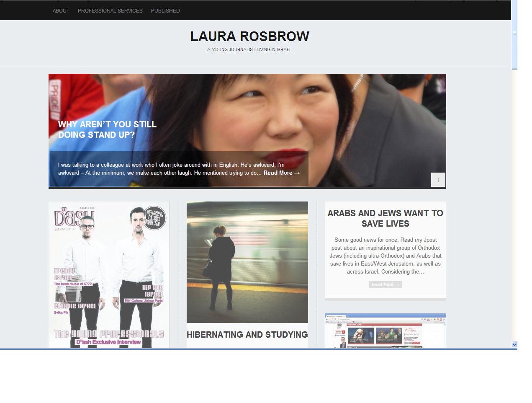Click the LAURA ROSBROW site title
This screenshot has width=532, height=403.
(x=249, y=36)
